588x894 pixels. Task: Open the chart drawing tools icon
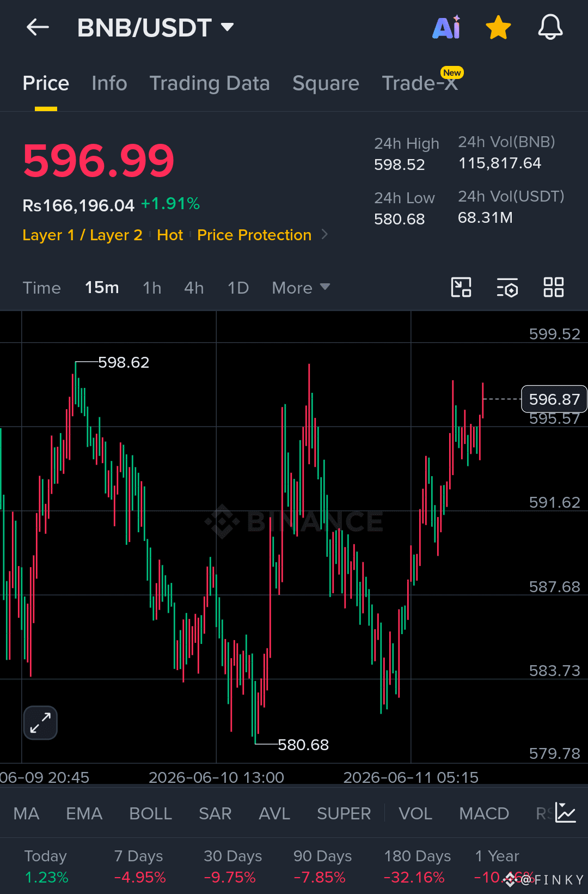(x=461, y=287)
